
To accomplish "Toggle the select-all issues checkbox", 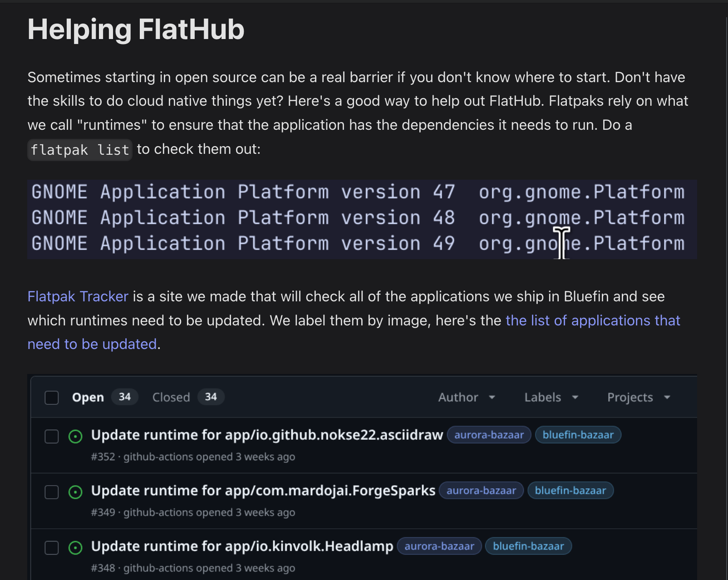I will pyautogui.click(x=52, y=398).
